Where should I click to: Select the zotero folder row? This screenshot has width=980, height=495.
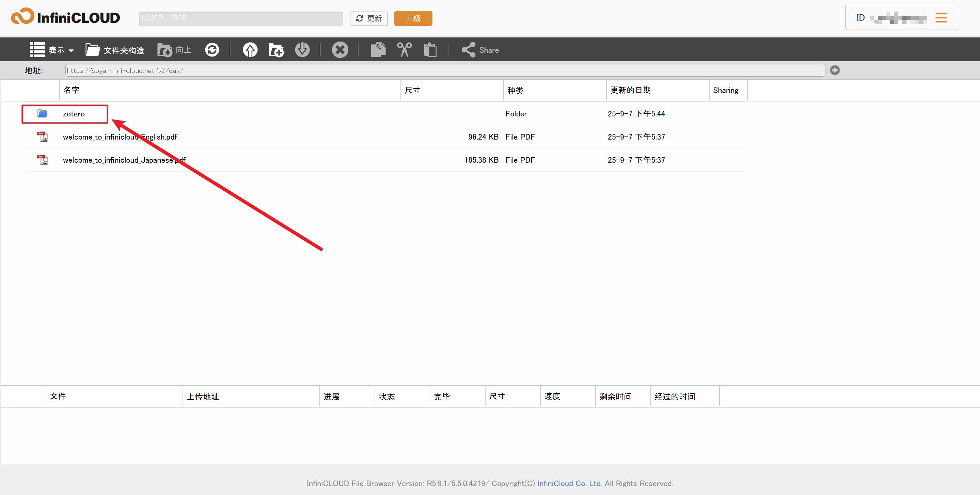point(385,114)
